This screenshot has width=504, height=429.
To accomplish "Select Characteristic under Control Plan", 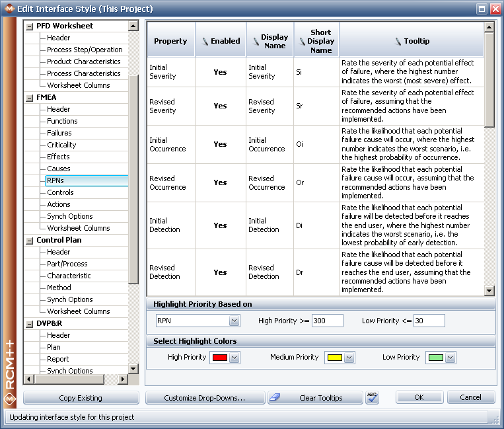I will [69, 276].
